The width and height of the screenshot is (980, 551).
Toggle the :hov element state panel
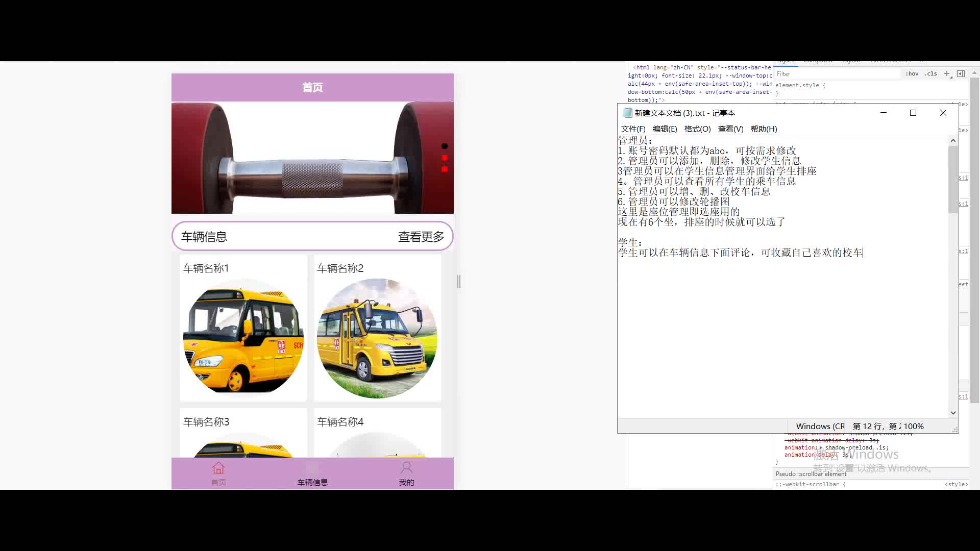point(912,74)
